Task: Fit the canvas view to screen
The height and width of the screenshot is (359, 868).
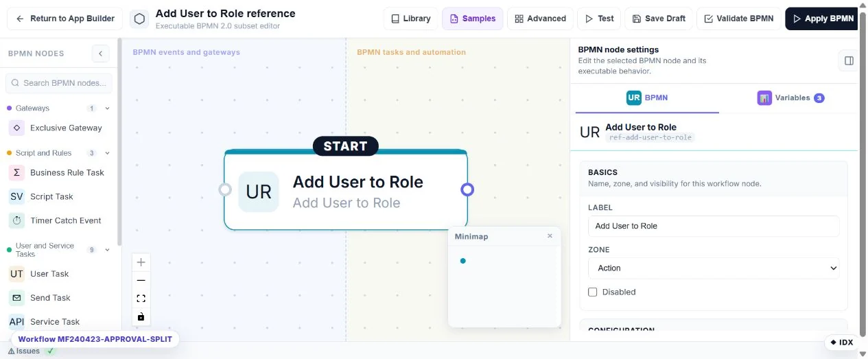Action: coord(141,299)
